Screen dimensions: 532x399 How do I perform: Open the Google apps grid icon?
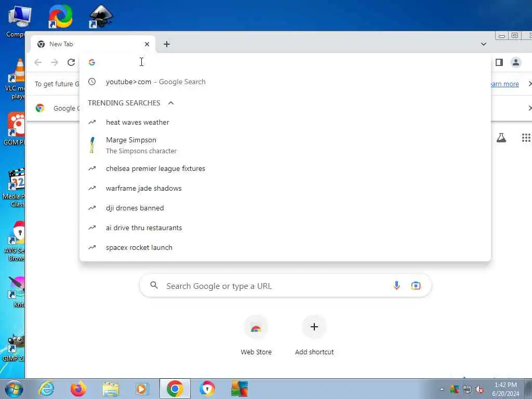point(526,138)
